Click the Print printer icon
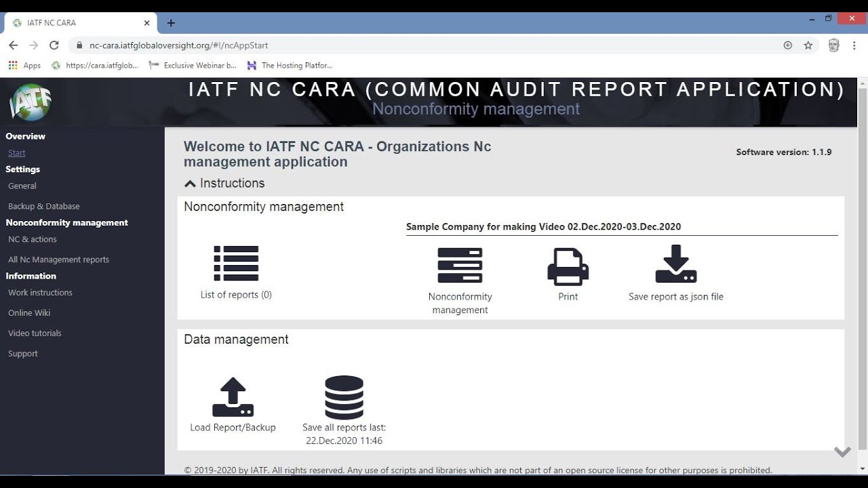Screen dimensions: 868x488 pyautogui.click(x=568, y=266)
